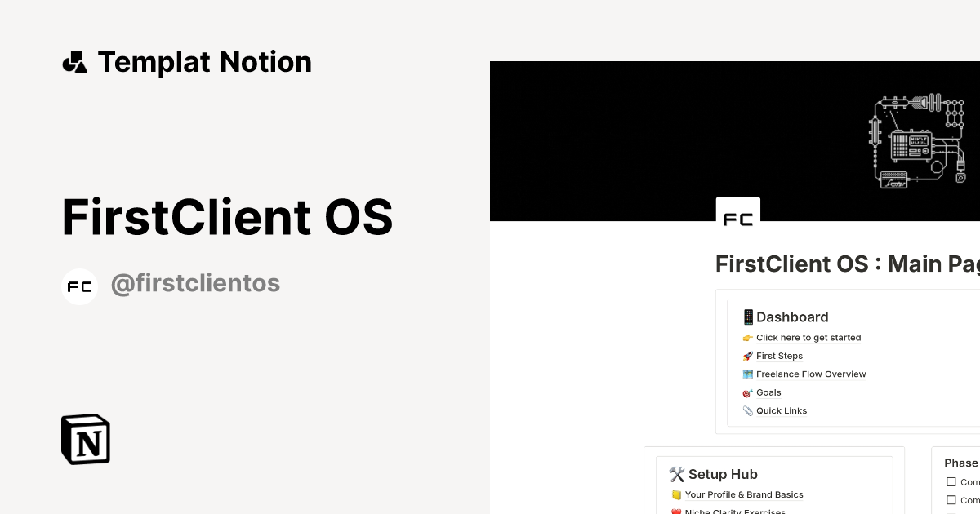Click the @firstclientos handle
Image resolution: width=980 pixels, height=514 pixels.
click(x=195, y=283)
